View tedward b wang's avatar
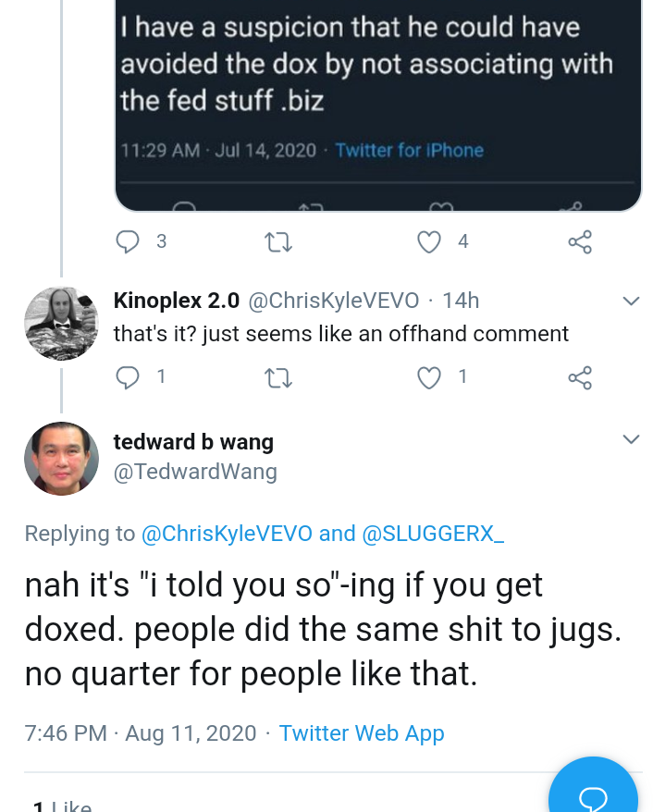This screenshot has width=653, height=812. [x=61, y=459]
